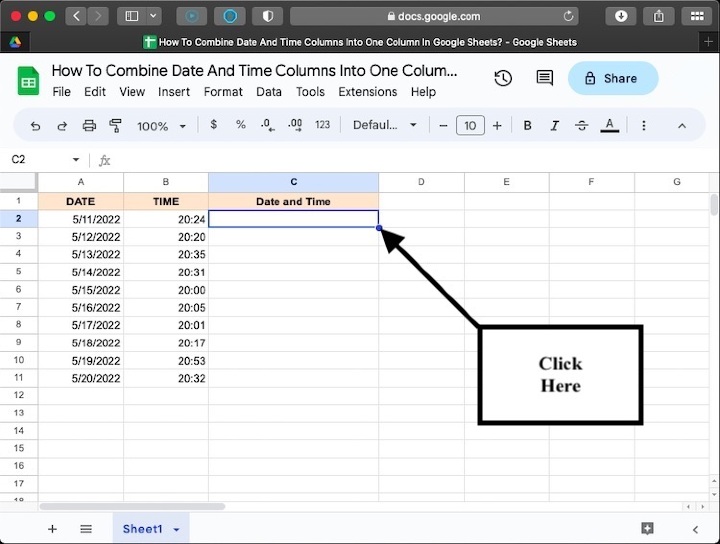Viewport: 720px width, 544px height.
Task: Open the Sheet1 tab dropdown arrow
Action: 176,529
